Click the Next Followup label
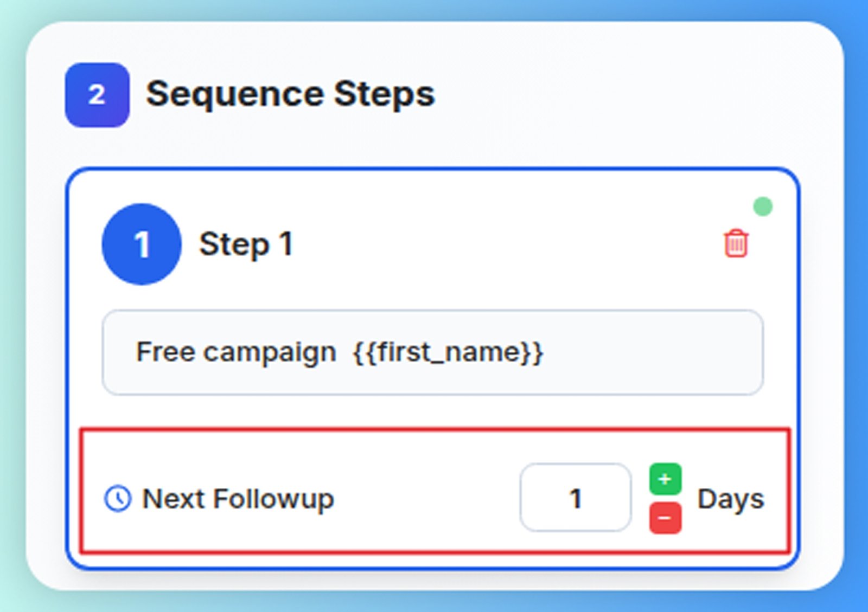The height and width of the screenshot is (612, 868). click(x=238, y=499)
